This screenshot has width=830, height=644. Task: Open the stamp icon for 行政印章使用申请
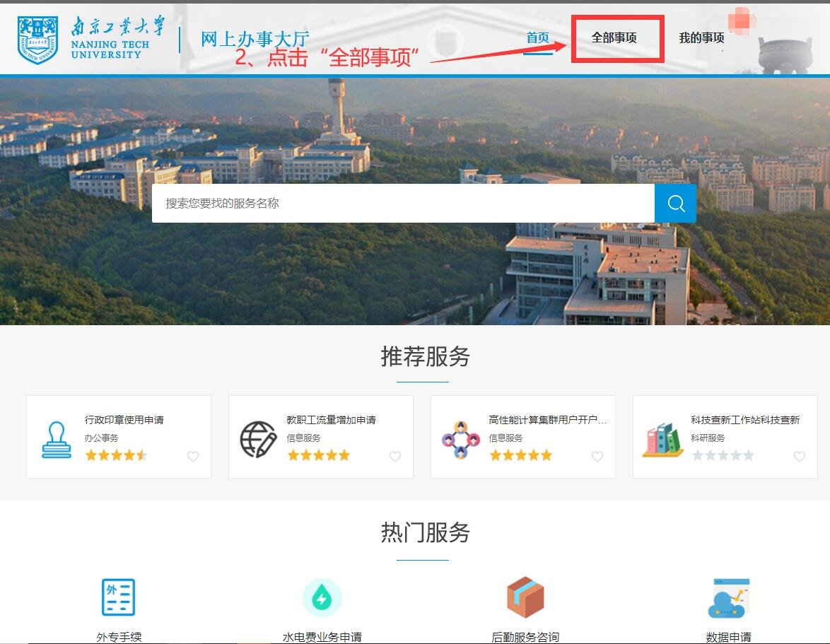click(57, 439)
